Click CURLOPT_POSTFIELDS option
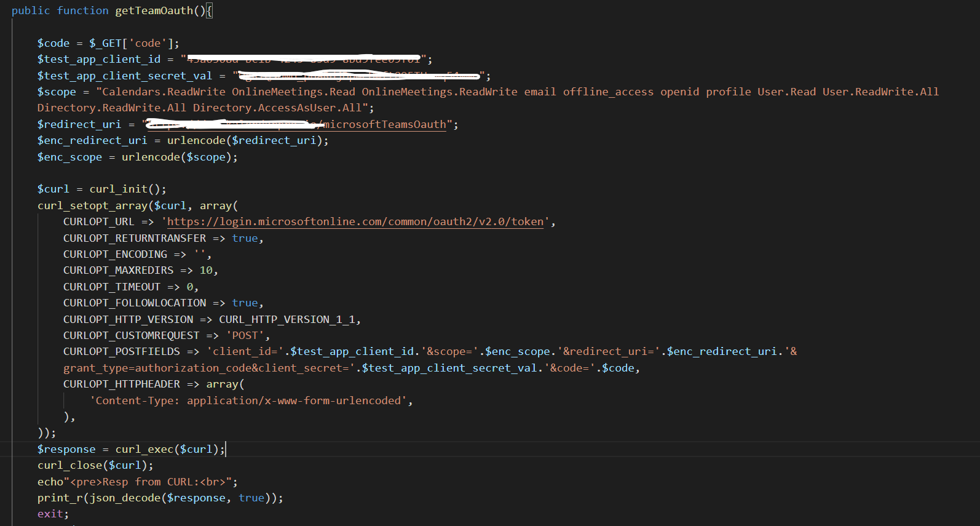 [x=122, y=351]
